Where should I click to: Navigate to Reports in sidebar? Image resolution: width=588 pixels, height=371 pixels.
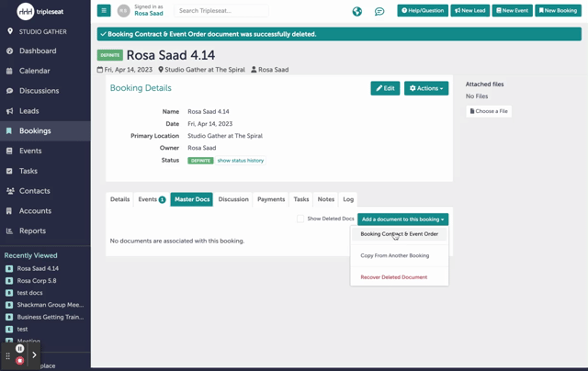point(32,231)
